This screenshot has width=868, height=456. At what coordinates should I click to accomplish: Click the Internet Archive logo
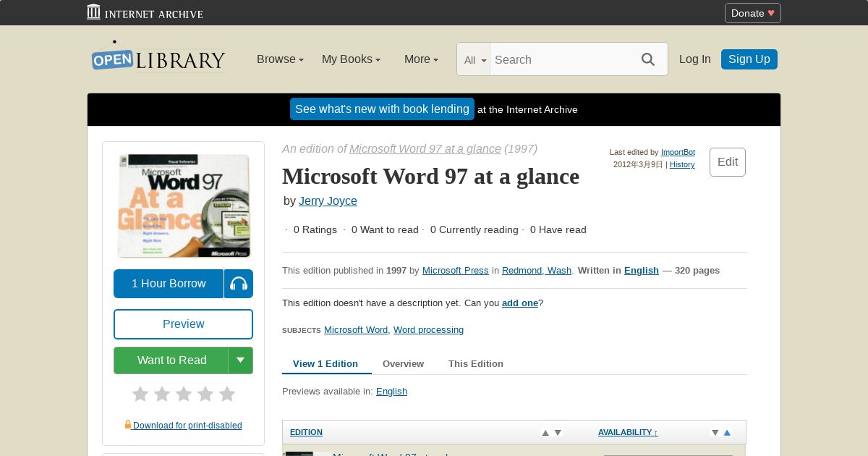tap(145, 12)
